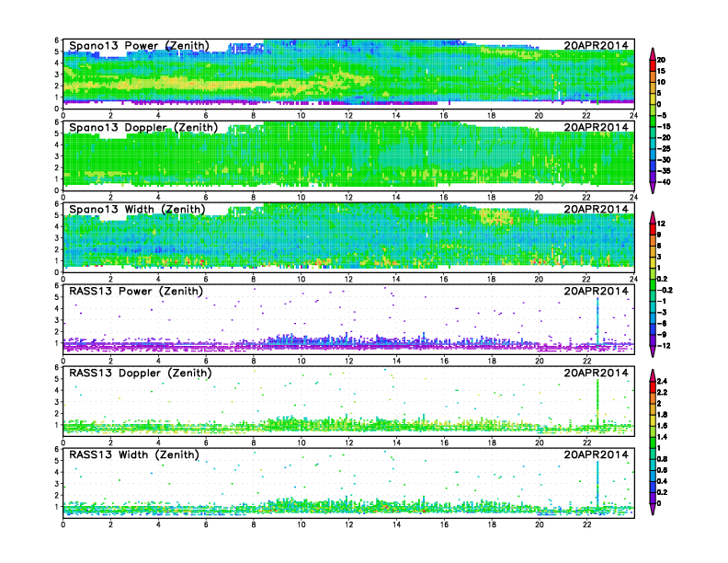Viewport: 728px width, 563px height.
Task: Click the blue segment of the bottom color bar
Action: pyautogui.click(x=653, y=487)
